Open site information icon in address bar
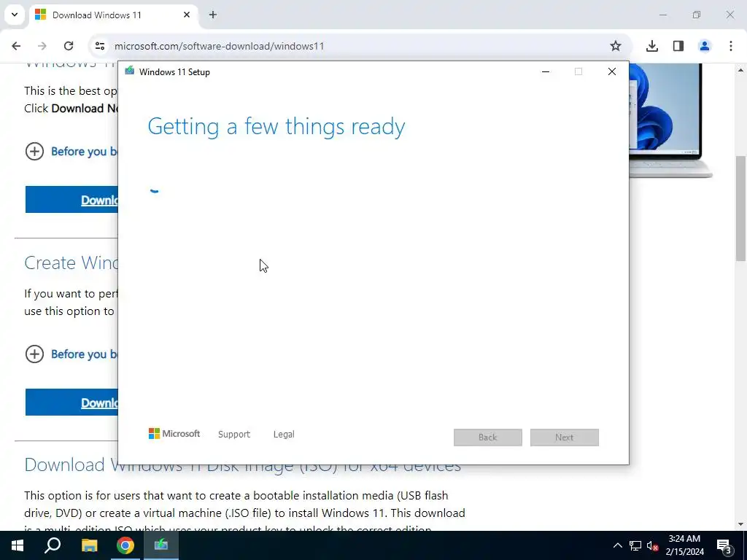747x560 pixels. pos(99,46)
